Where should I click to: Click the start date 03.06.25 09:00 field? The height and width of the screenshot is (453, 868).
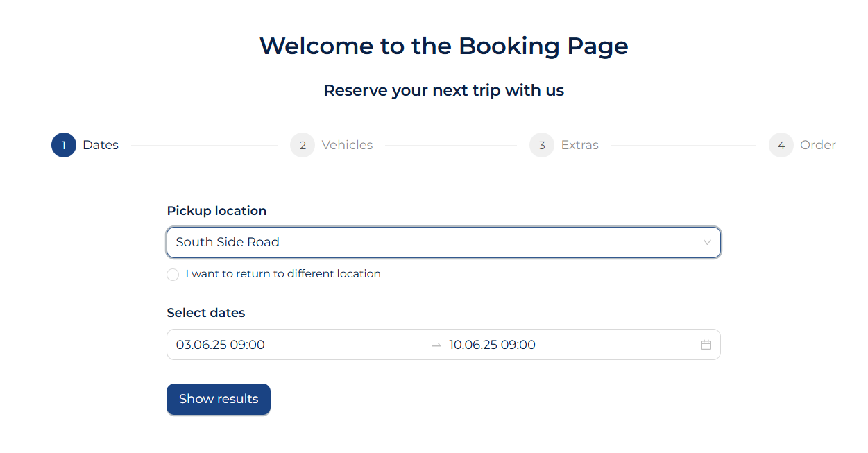[x=221, y=345]
